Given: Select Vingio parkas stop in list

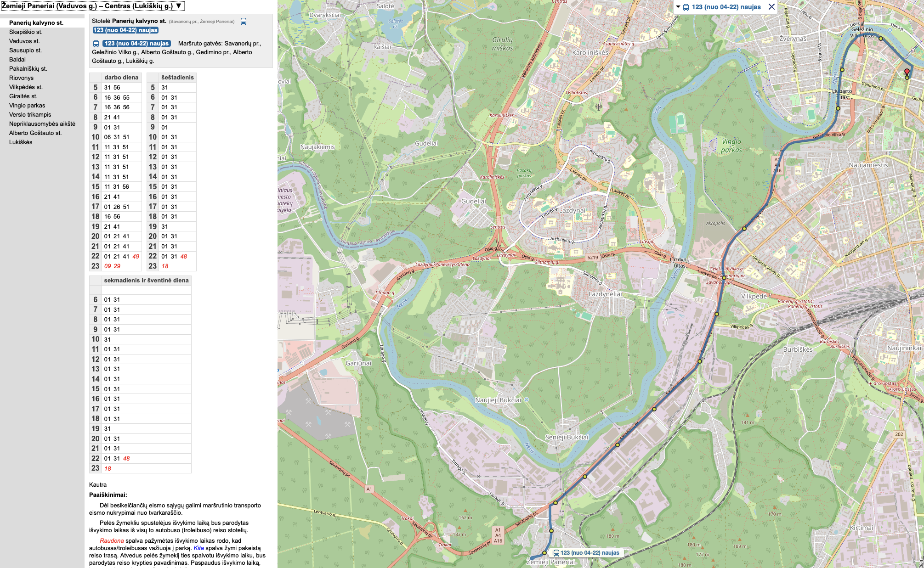Looking at the screenshot, I should [27, 105].
